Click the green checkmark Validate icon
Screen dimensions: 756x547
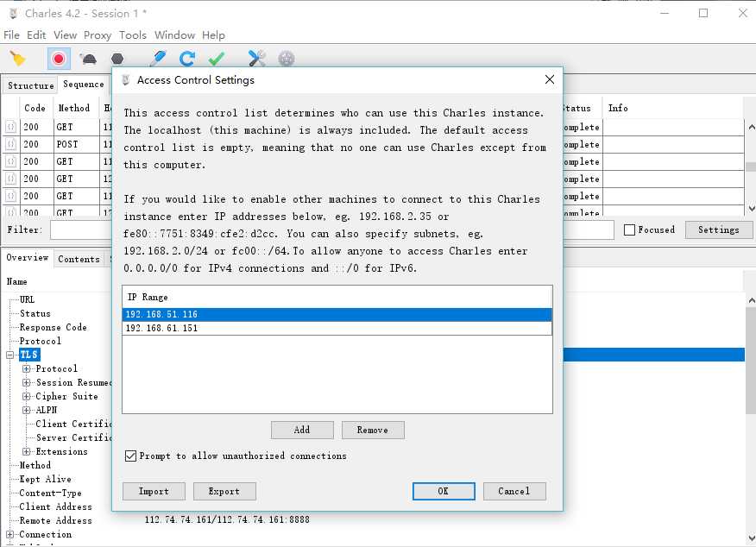216,59
